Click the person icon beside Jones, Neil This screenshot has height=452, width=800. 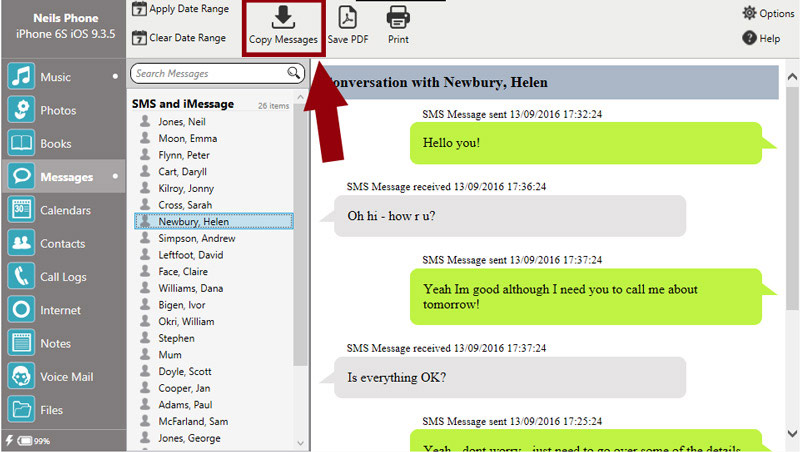coord(145,121)
